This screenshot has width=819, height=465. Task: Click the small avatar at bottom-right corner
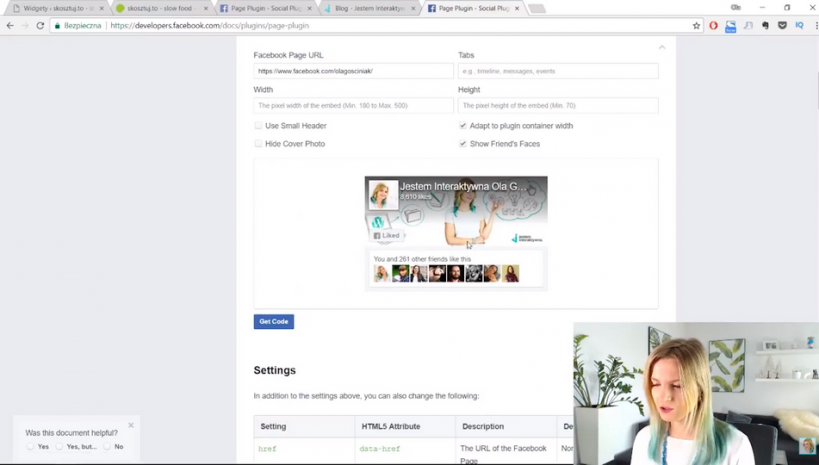[808, 446]
